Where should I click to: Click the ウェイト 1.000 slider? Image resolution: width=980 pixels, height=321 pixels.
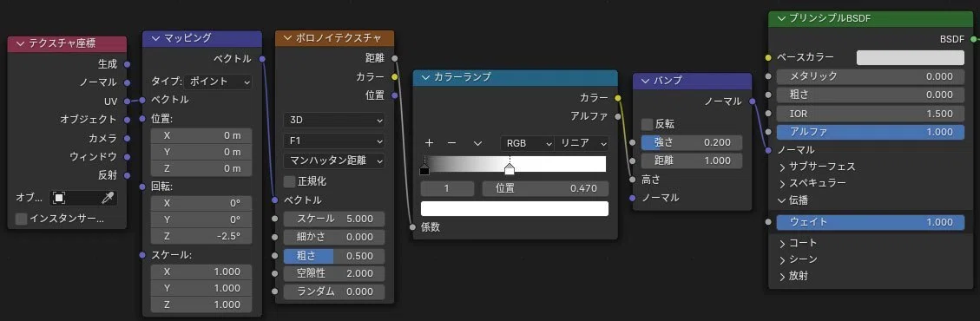(871, 222)
